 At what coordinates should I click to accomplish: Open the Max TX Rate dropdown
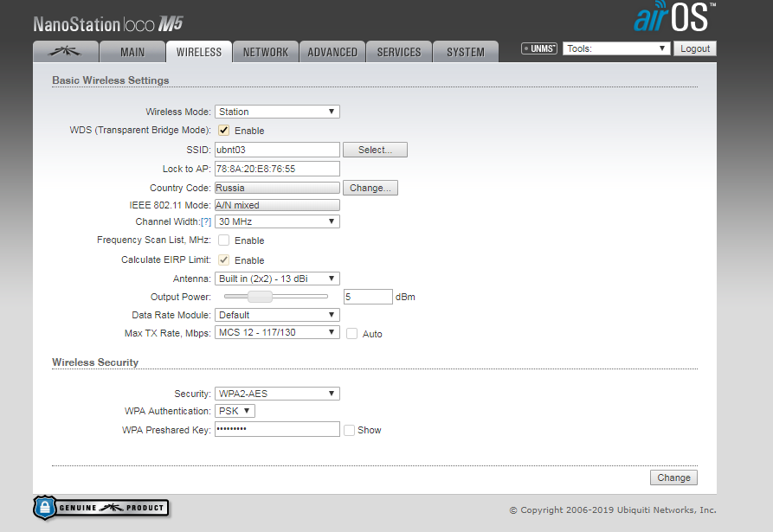point(277,332)
